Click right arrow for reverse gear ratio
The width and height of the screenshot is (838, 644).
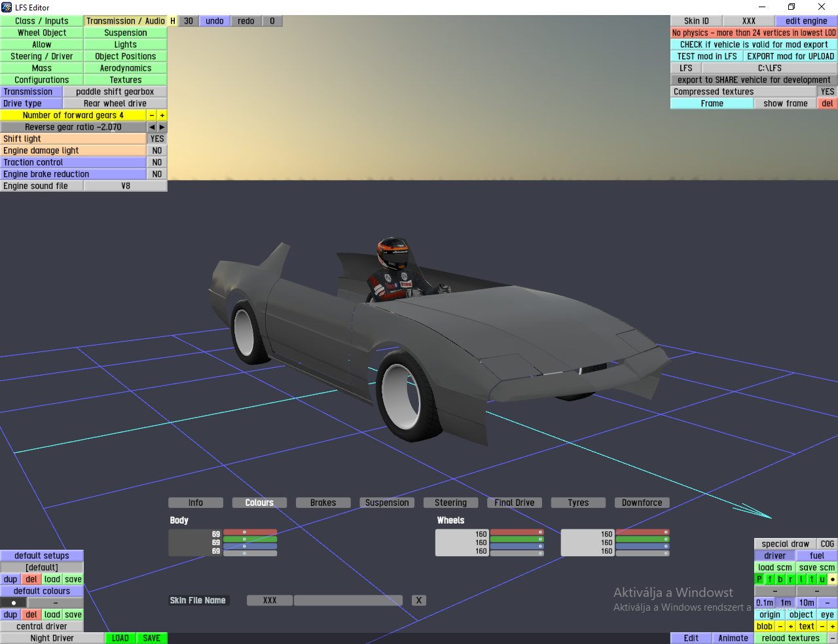click(162, 127)
